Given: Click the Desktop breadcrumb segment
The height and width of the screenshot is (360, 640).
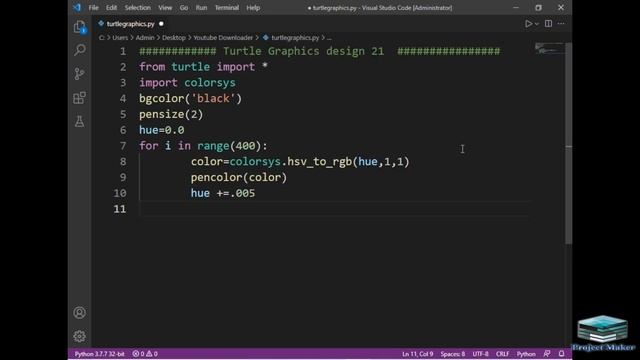Looking at the screenshot, I should tap(173, 38).
